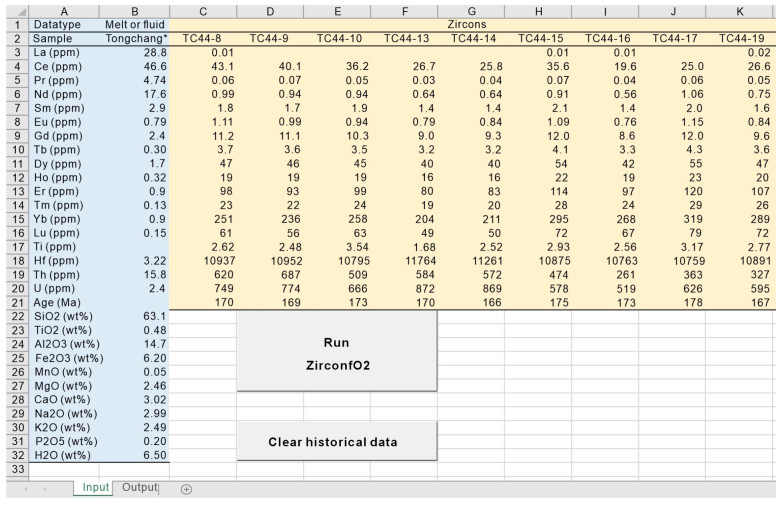The height and width of the screenshot is (506, 784).
Task: Select the Input sheet tab
Action: coord(96,487)
